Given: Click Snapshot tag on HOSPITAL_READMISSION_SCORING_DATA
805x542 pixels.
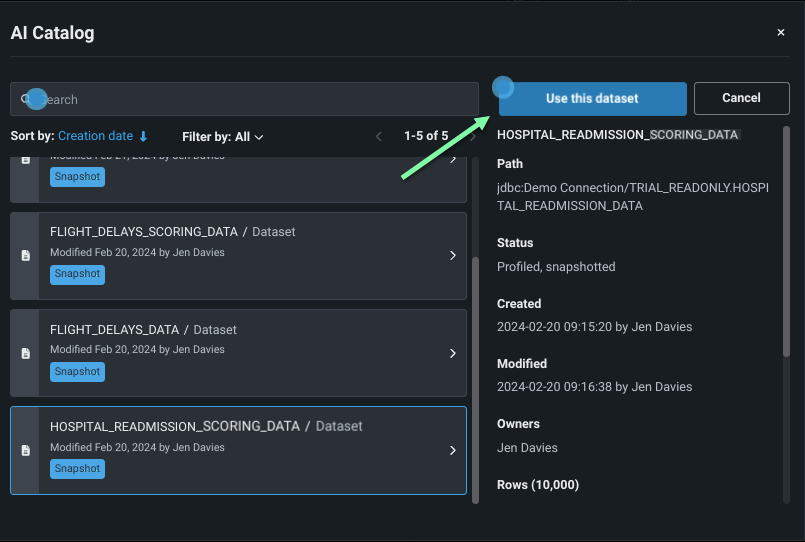Looking at the screenshot, I should click(x=77, y=469).
